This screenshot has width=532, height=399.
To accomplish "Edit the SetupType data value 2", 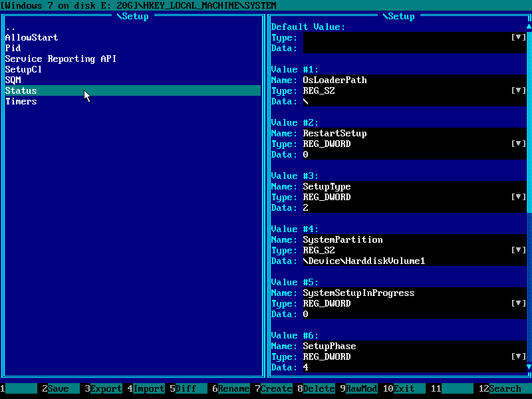I will point(414,207).
